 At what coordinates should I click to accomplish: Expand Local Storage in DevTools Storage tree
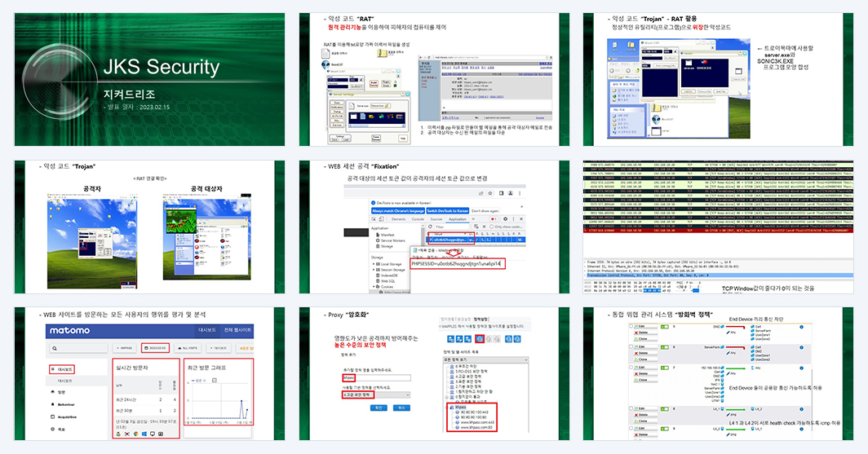pyautogui.click(x=374, y=264)
